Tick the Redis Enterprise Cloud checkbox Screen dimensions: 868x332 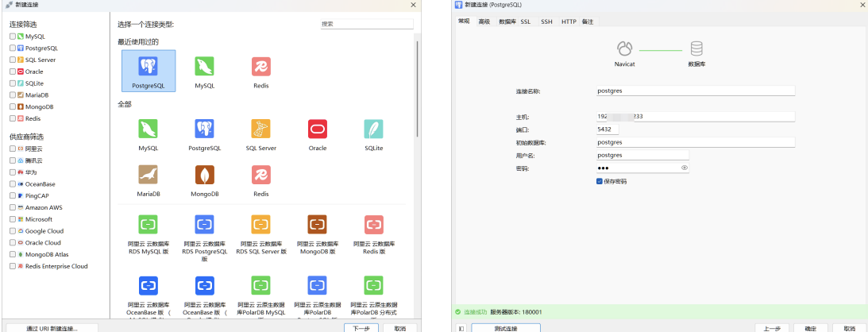point(12,266)
